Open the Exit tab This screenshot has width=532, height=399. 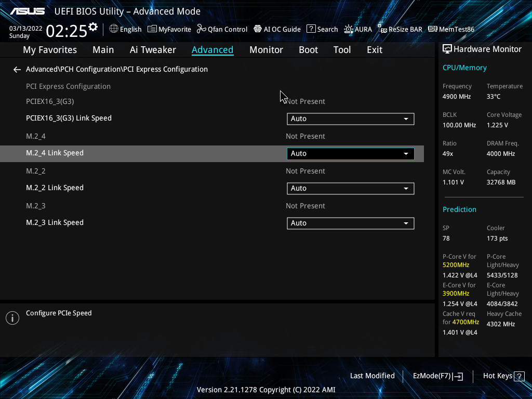[375, 50]
